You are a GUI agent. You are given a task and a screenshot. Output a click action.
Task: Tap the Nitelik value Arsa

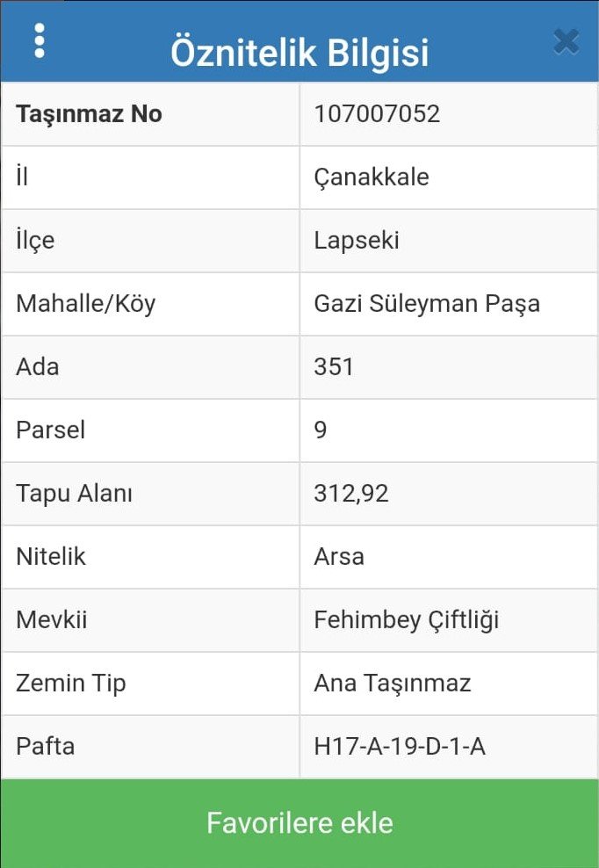point(339,556)
